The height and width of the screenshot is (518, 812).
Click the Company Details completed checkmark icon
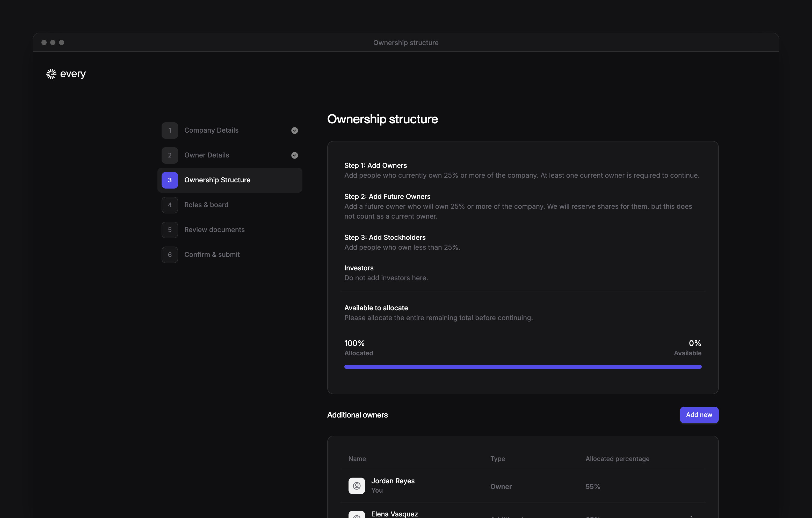(x=294, y=131)
